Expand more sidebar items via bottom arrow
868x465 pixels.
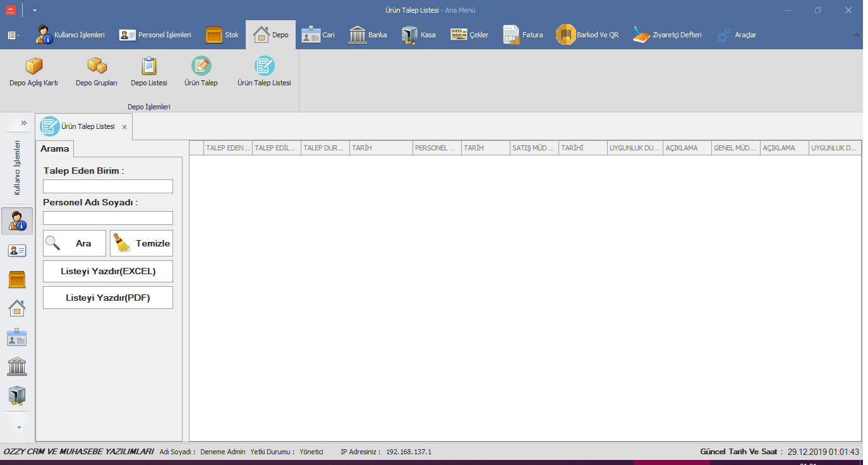pos(18,427)
